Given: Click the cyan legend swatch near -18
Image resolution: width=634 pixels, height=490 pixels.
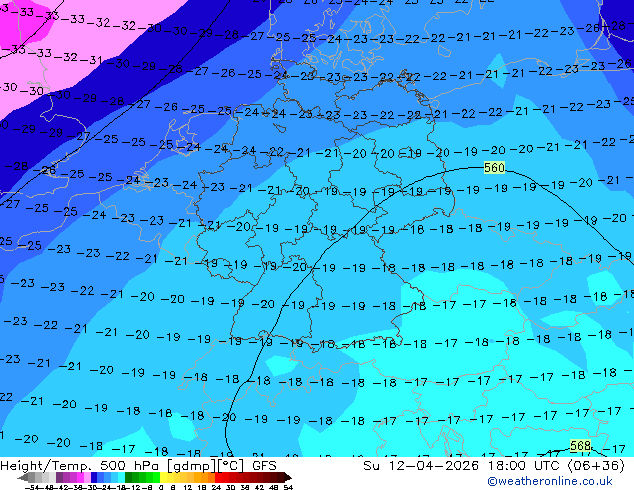Looking at the screenshot, I should [121, 477].
